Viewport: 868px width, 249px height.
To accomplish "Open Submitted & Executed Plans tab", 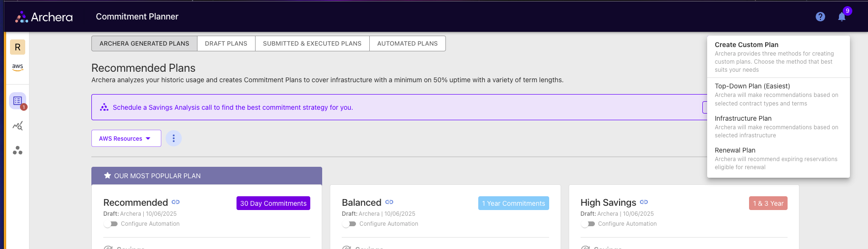I will pyautogui.click(x=312, y=44).
